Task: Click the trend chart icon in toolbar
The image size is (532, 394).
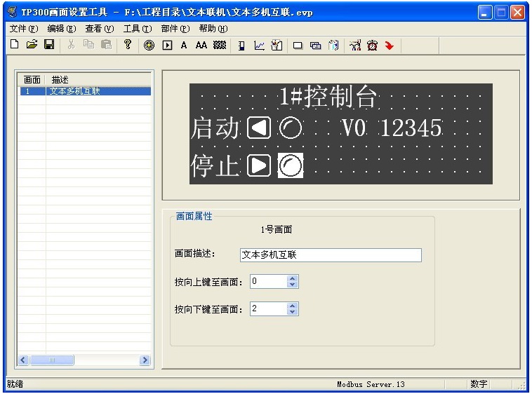Action: click(259, 45)
